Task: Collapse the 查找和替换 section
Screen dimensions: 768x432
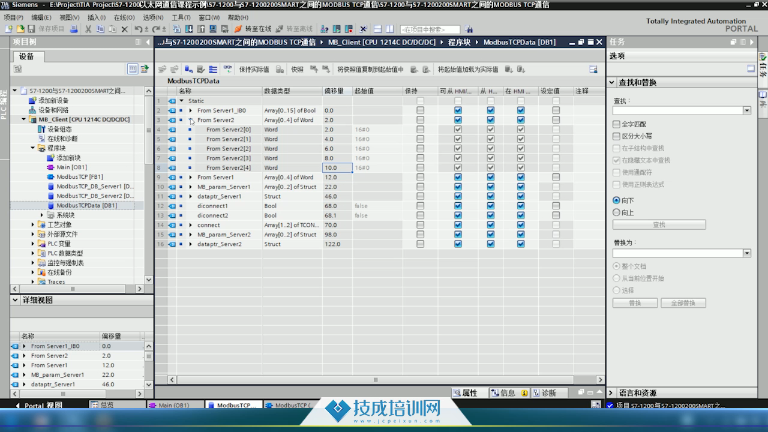Action: pos(612,83)
